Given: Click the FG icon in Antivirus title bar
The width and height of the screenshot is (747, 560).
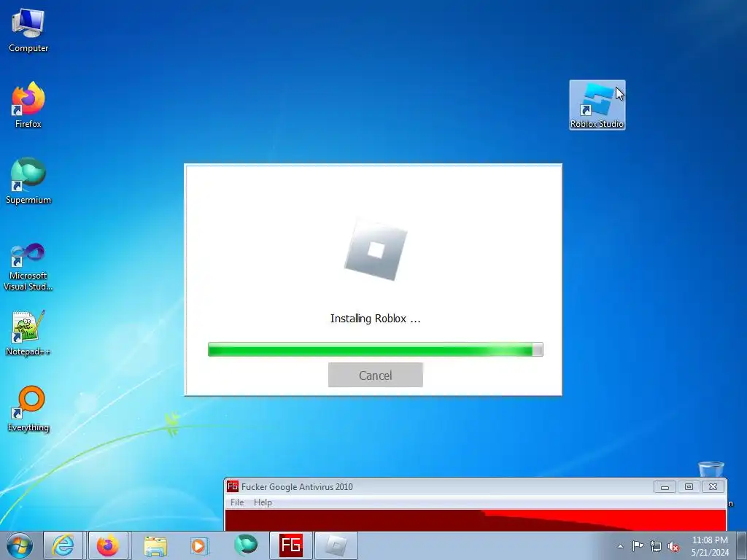Looking at the screenshot, I should (233, 486).
